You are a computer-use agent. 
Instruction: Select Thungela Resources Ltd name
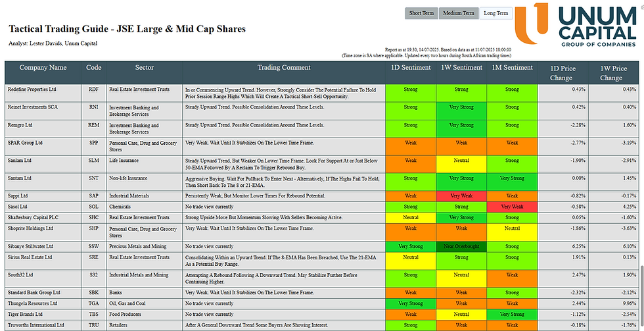(32, 303)
